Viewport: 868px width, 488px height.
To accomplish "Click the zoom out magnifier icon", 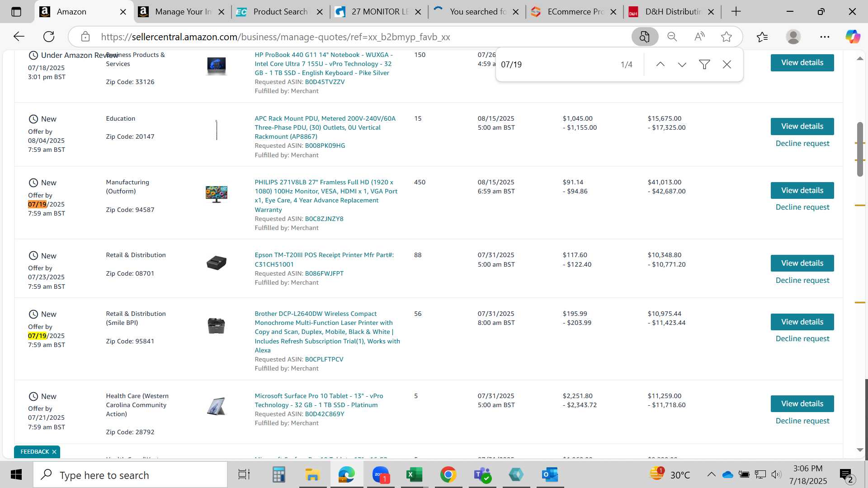I will point(672,37).
